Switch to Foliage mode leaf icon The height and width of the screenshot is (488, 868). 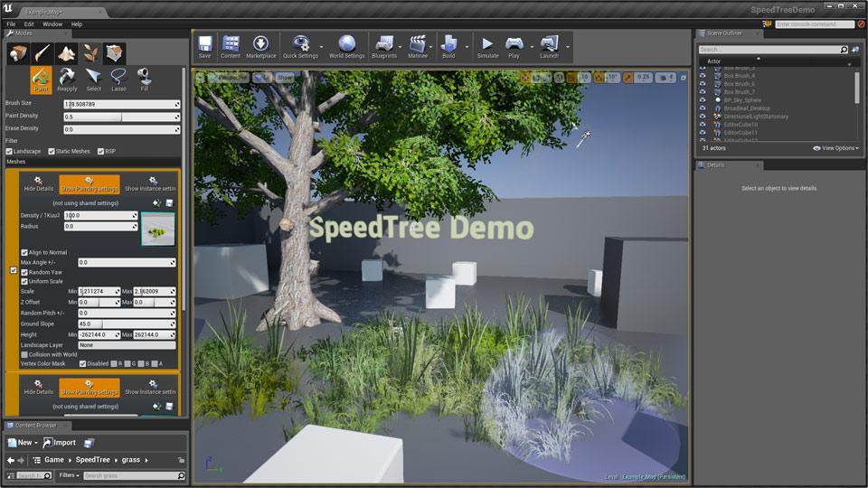click(x=90, y=53)
